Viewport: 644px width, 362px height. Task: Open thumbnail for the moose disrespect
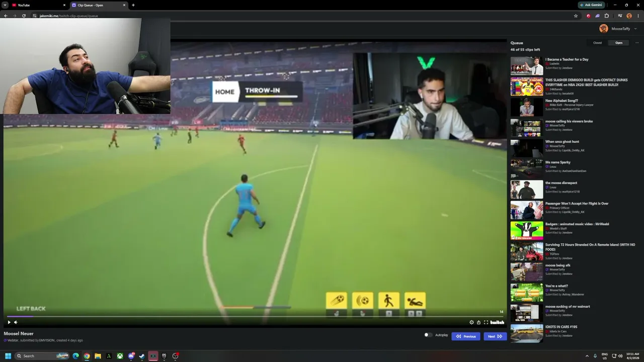[x=527, y=190]
